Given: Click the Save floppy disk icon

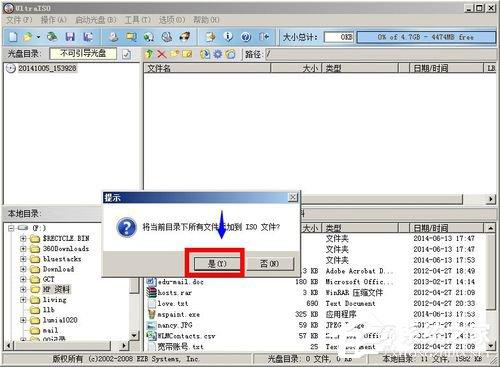Looking at the screenshot, I should tap(70, 37).
